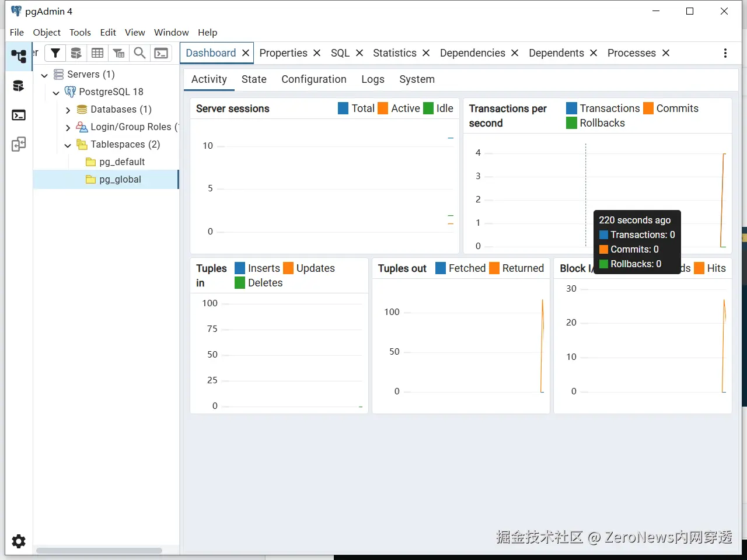Open the State dashboard sub-tab
Viewport: 747px width, 560px height.
(x=254, y=79)
